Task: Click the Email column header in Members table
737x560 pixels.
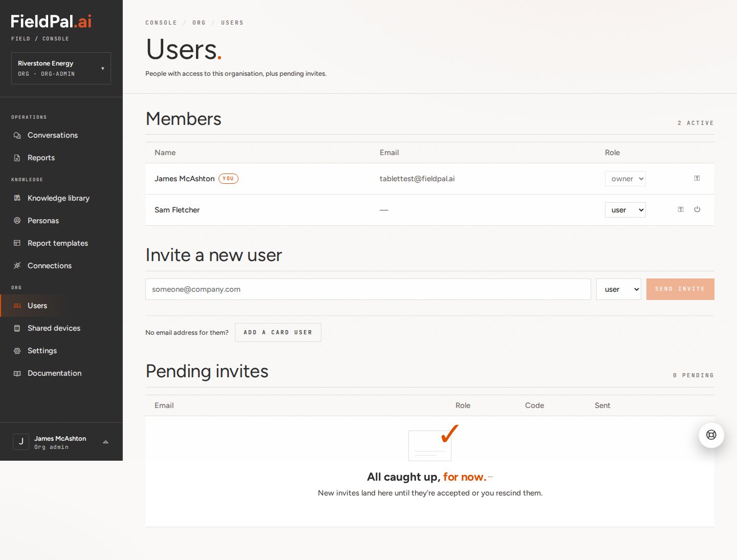Action: 389,153
